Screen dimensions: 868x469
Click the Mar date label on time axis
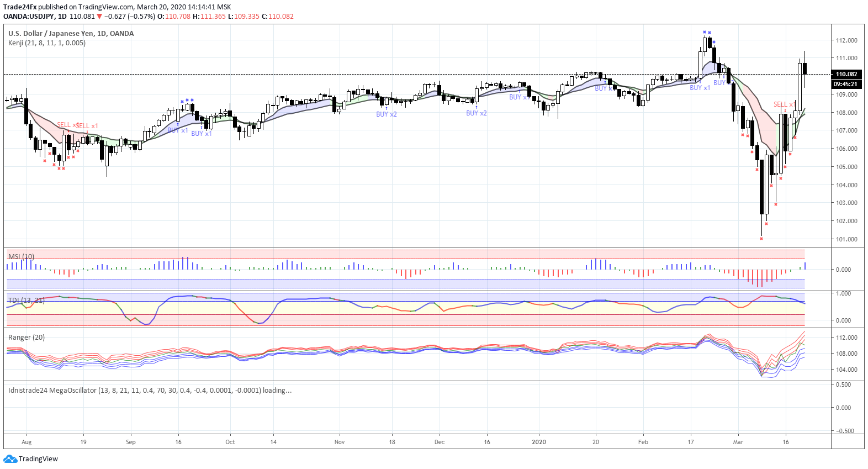click(x=738, y=442)
